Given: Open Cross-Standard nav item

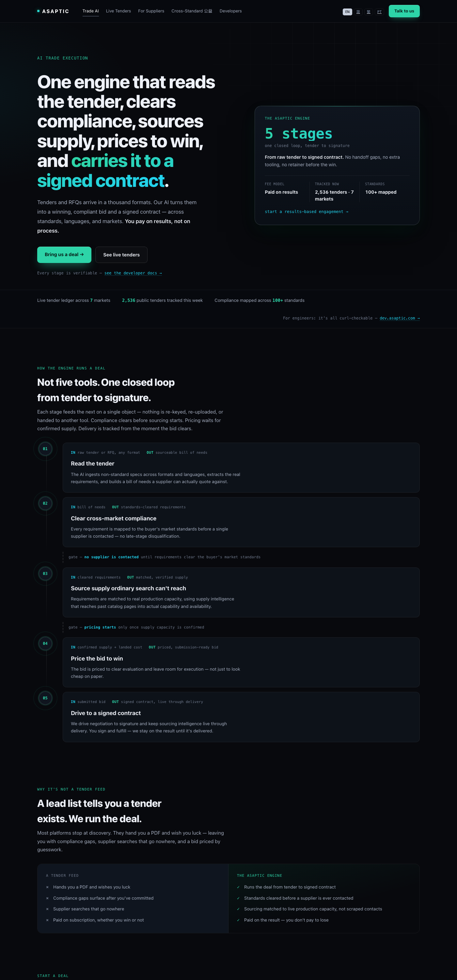Looking at the screenshot, I should pos(192,11).
